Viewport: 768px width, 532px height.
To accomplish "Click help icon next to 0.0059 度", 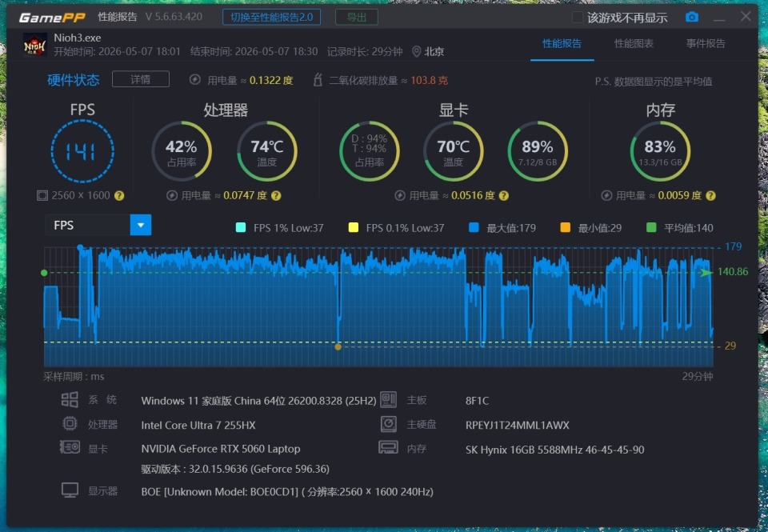I will [x=711, y=196].
